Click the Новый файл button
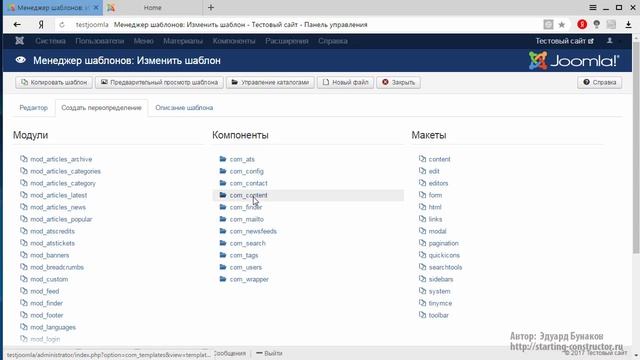 (x=345, y=82)
